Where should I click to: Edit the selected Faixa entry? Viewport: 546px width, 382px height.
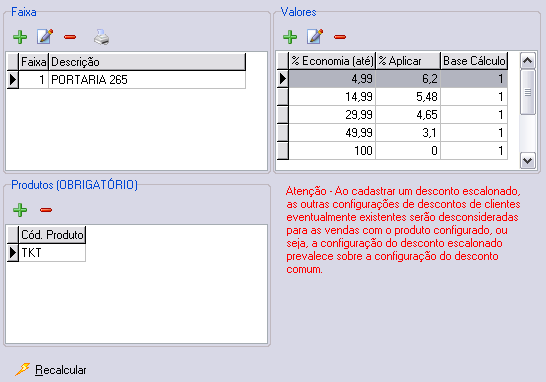45,37
